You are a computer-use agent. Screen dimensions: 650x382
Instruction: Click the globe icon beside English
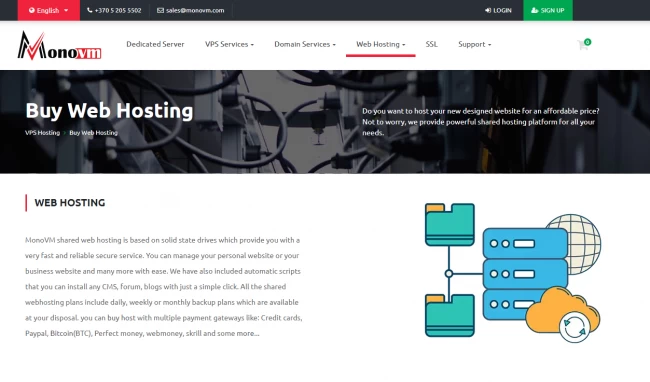(32, 10)
